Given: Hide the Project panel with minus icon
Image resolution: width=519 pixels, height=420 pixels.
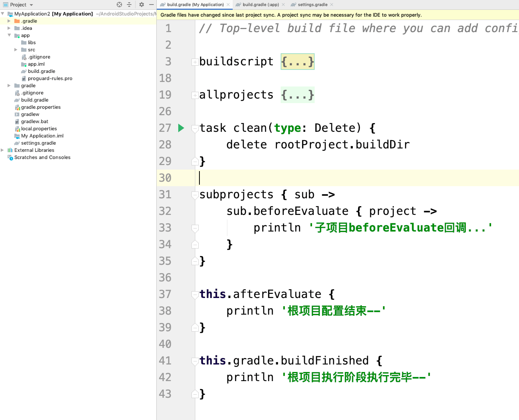Looking at the screenshot, I should coord(151,5).
